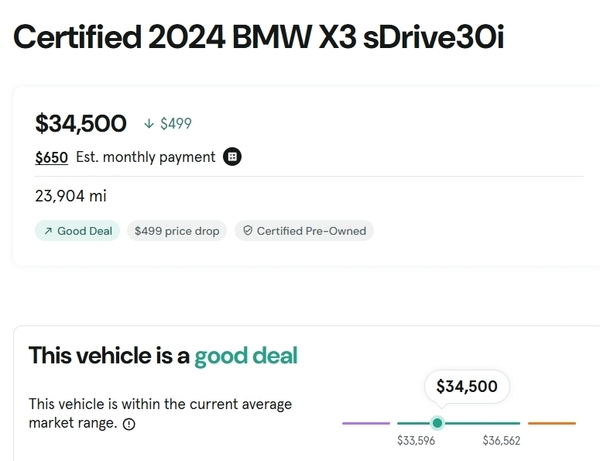This screenshot has height=461, width=600.
Task: Click the purple low-price range segment
Action: (366, 423)
